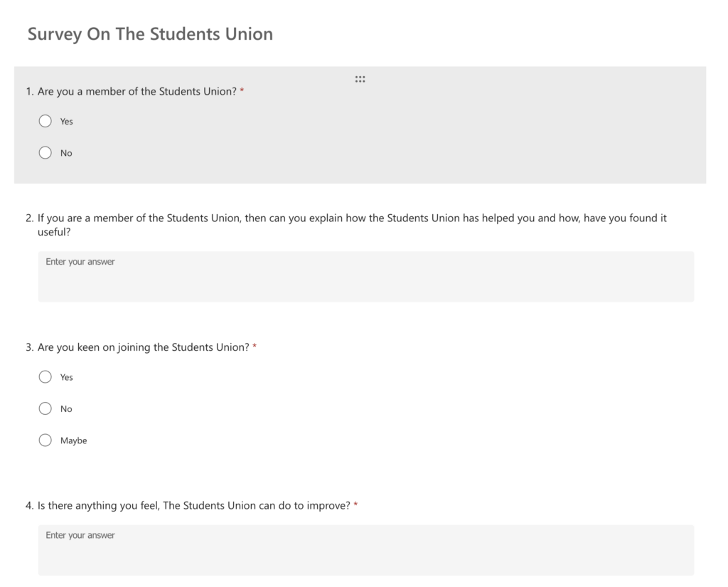Click the Survey On The Students Union title
The width and height of the screenshot is (728, 587).
point(150,34)
